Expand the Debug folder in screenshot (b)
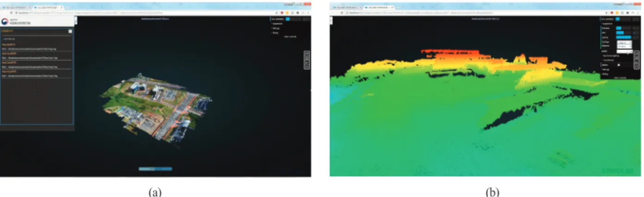Screen dimensions: 644x197 pyautogui.click(x=605, y=74)
